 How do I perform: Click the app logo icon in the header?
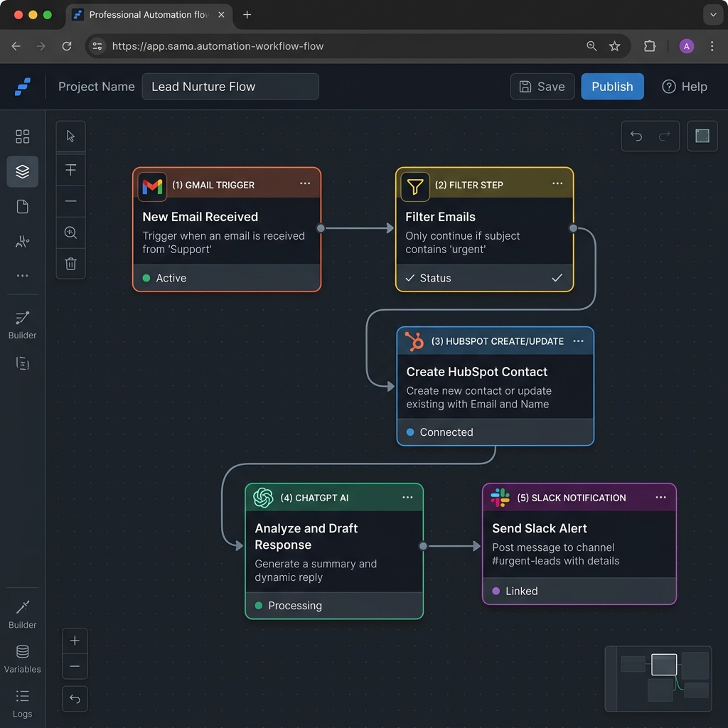23,87
